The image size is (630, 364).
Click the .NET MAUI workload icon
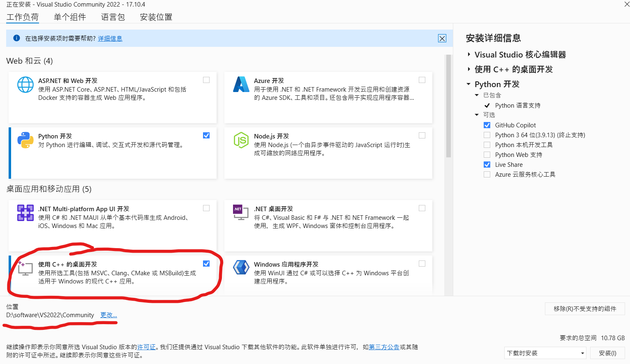[x=25, y=213]
